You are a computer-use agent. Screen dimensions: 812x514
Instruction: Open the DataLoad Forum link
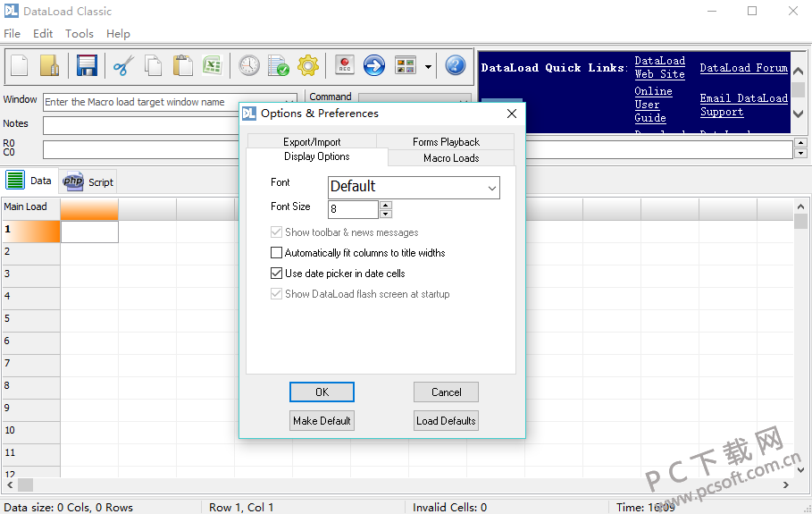(743, 68)
